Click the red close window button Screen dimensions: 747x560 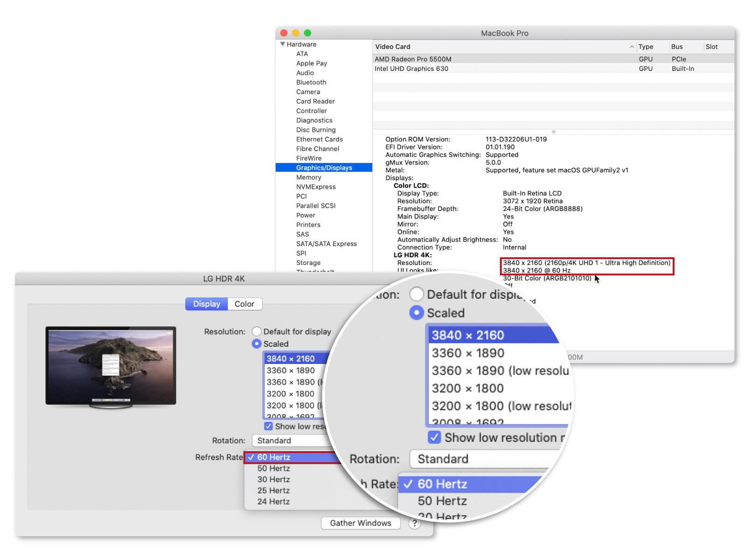click(284, 33)
